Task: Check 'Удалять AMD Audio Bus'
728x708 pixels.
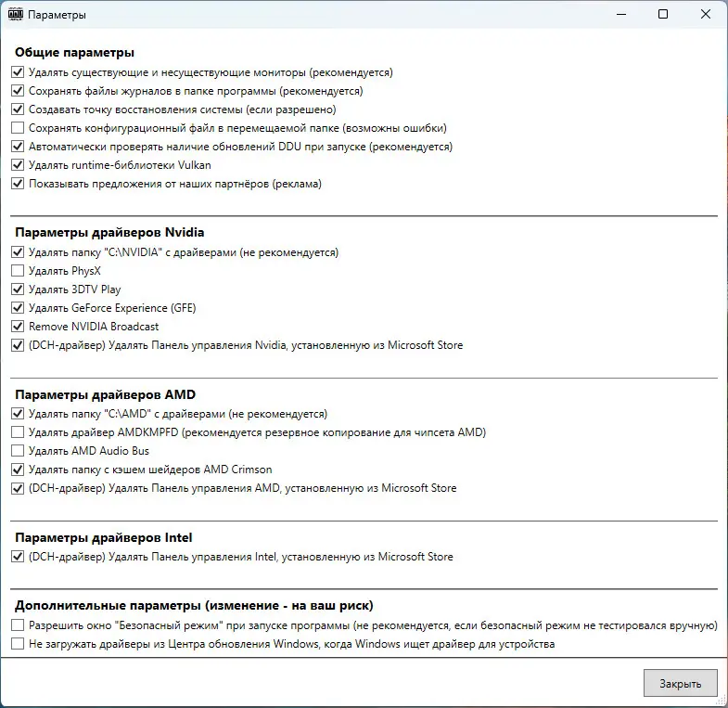Action: click(18, 451)
